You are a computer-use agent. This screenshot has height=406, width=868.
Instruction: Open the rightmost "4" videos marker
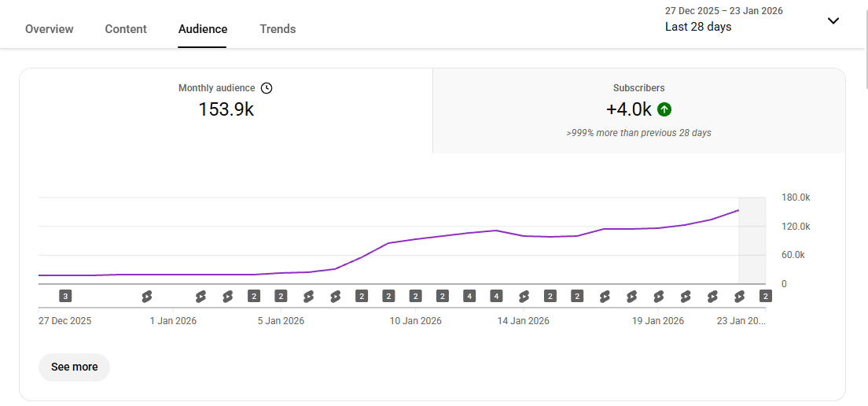point(496,296)
